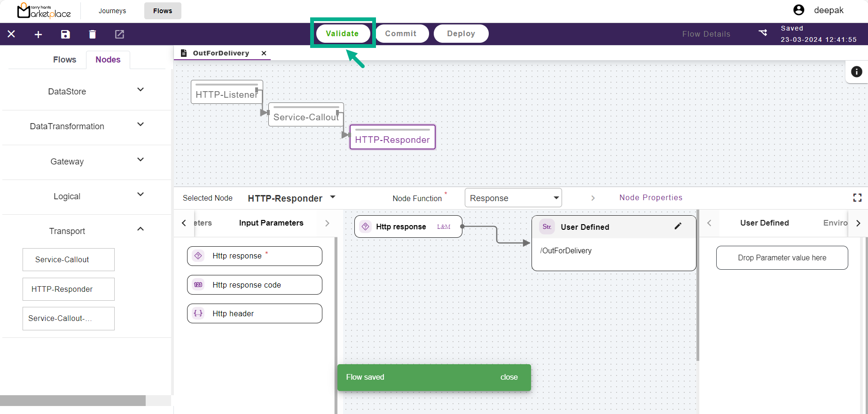This screenshot has width=868, height=414.
Task: Click the Validate button
Action: (x=342, y=34)
